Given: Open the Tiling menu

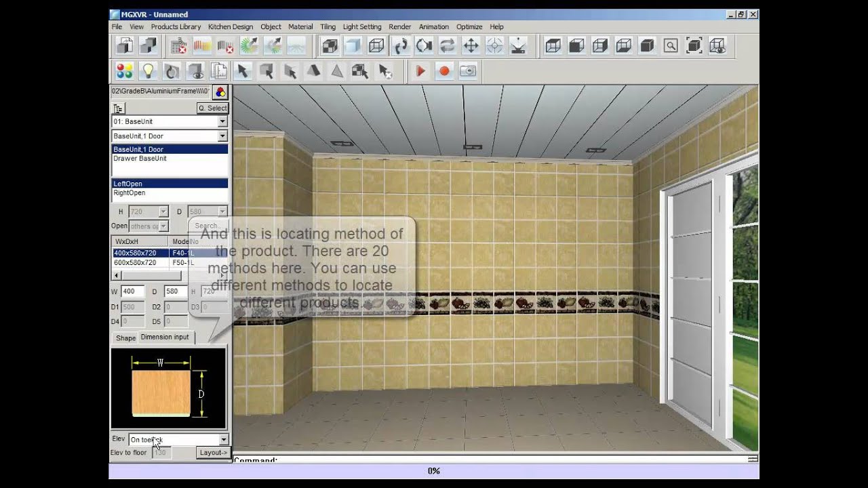Looking at the screenshot, I should (328, 26).
